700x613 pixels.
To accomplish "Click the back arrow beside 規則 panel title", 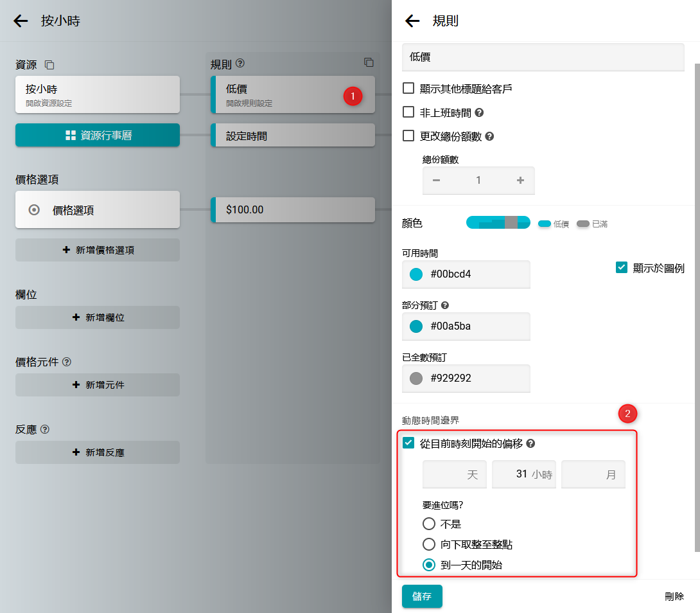I will [x=412, y=21].
